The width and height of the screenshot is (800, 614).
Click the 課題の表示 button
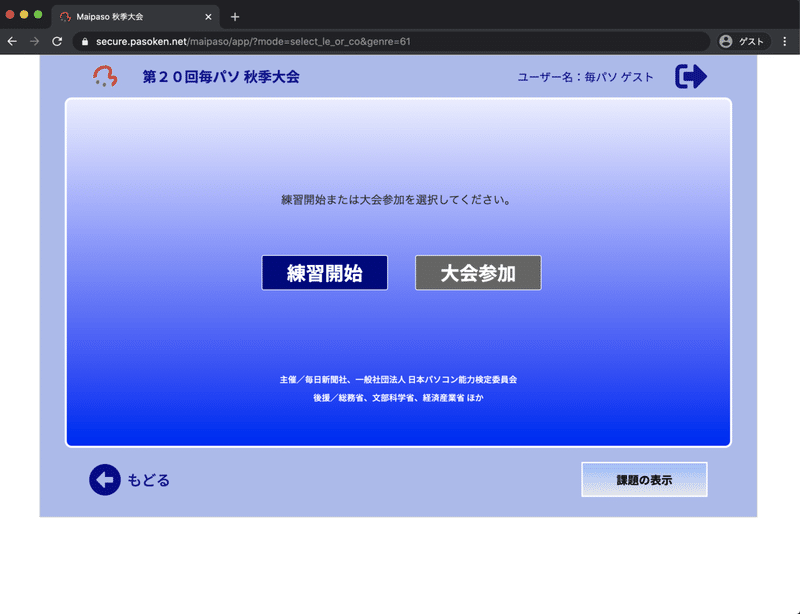click(644, 479)
